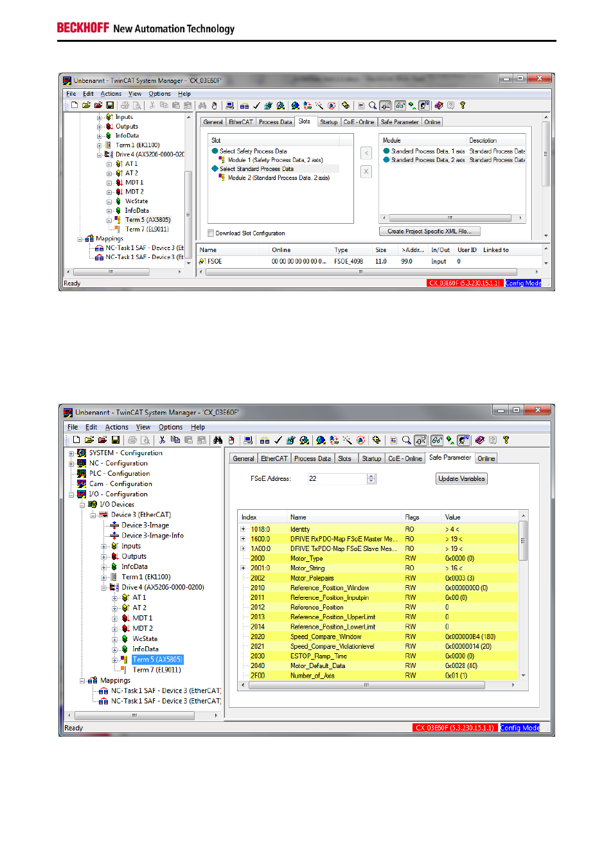613x868 pixels.
Task: Click Save disk icon in Slots window toolbar
Action: 110,105
